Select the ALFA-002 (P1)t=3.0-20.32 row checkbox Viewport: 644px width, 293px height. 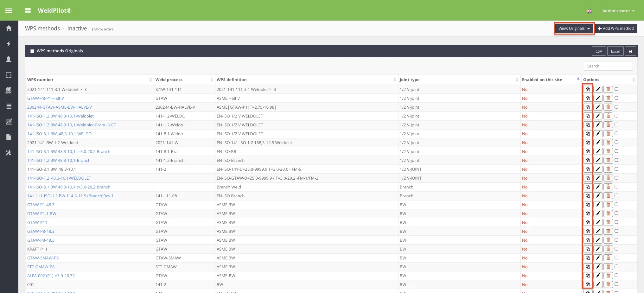pyautogui.click(x=616, y=275)
